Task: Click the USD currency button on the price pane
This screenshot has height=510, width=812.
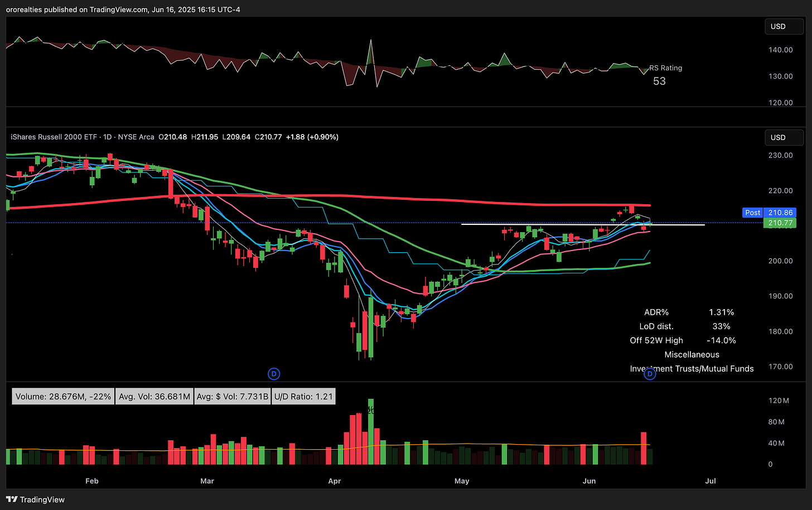Action: tap(784, 137)
